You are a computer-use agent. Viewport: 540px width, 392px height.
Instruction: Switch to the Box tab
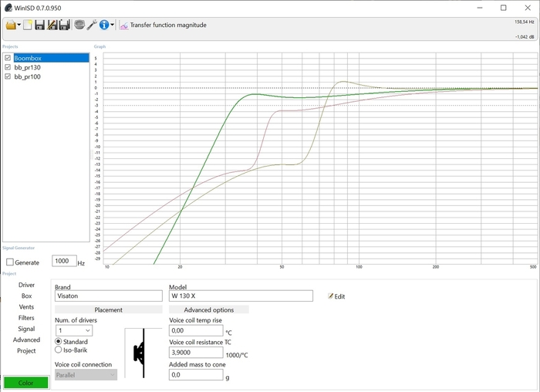pyautogui.click(x=26, y=296)
